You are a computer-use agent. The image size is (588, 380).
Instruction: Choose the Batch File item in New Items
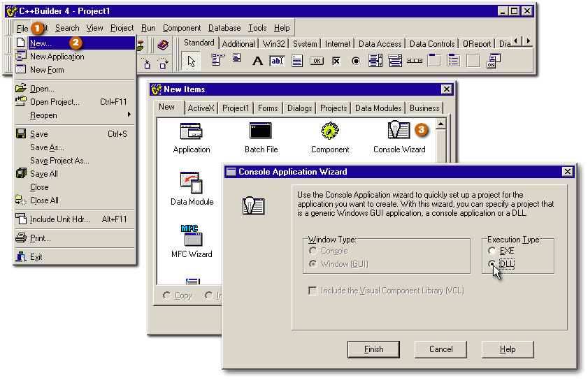261,138
